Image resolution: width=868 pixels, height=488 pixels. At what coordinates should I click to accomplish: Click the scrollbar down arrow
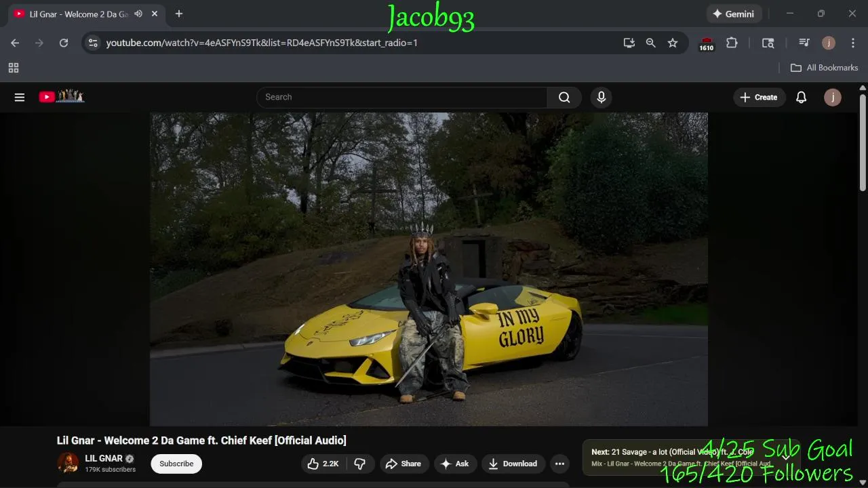(863, 483)
